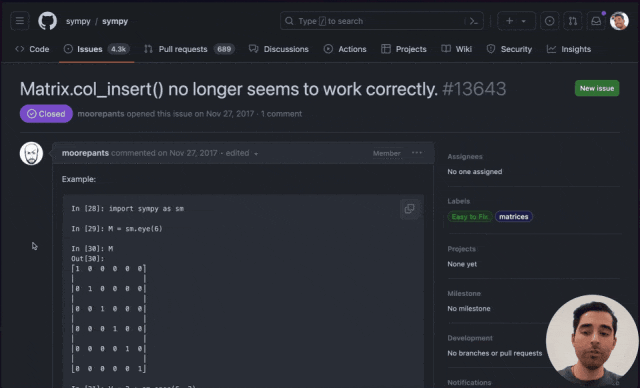Open the user profile avatar menu
Viewport: 640px width, 388px height.
coord(619,21)
